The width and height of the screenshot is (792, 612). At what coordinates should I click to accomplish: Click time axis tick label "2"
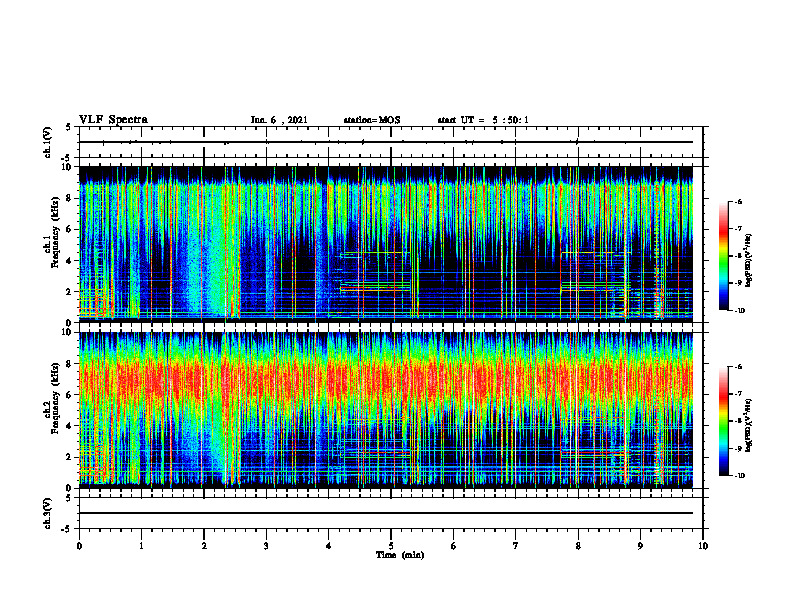click(x=204, y=546)
